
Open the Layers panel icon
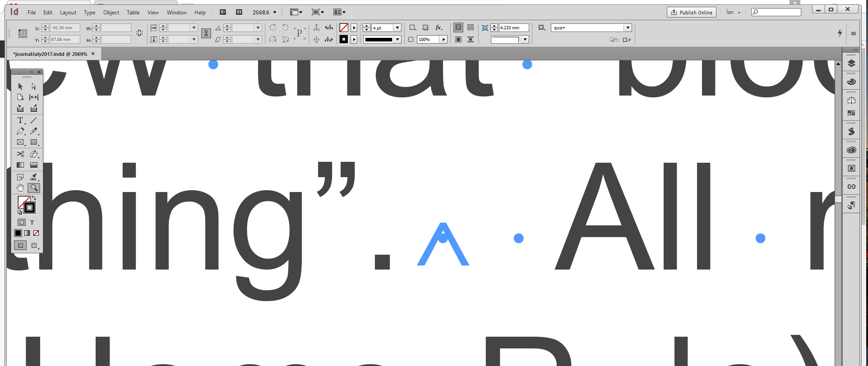(x=851, y=64)
